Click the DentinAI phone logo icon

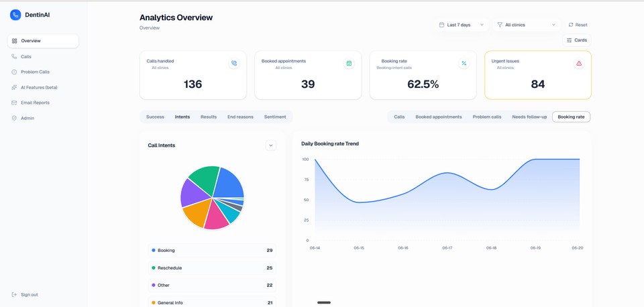pos(15,15)
